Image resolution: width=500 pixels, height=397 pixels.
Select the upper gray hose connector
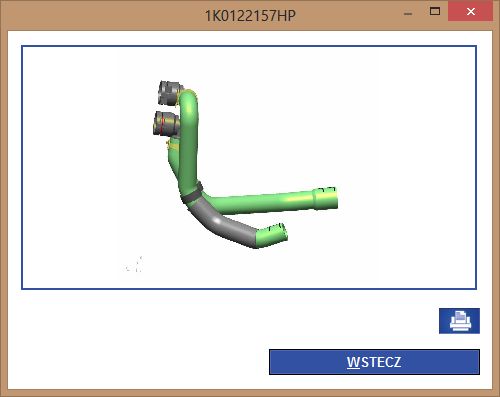169,92
